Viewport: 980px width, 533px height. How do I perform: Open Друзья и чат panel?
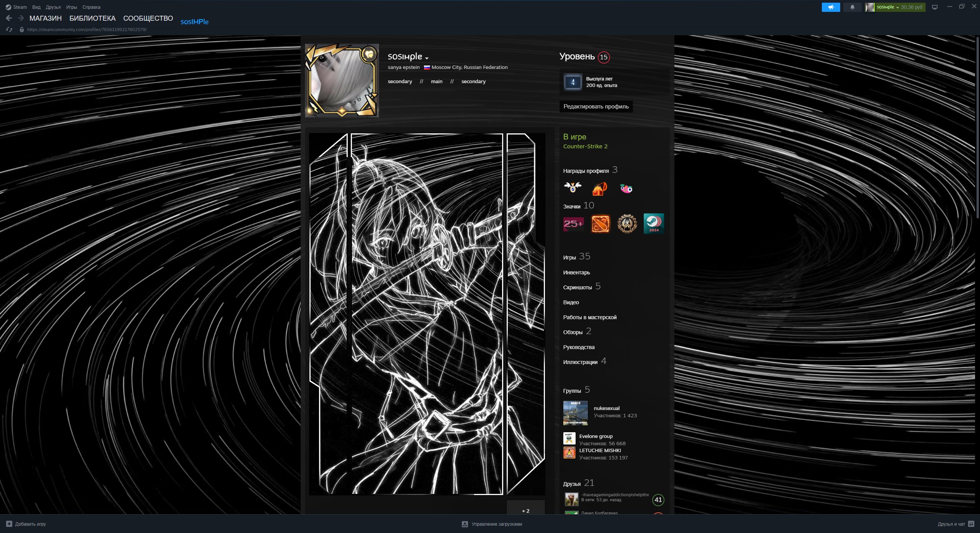point(956,524)
